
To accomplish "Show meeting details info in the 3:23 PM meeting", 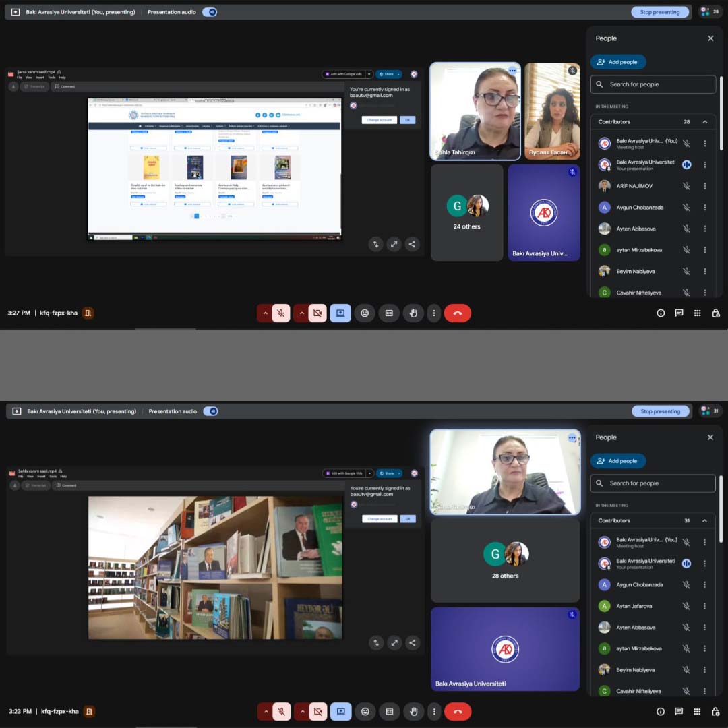I will (x=661, y=711).
